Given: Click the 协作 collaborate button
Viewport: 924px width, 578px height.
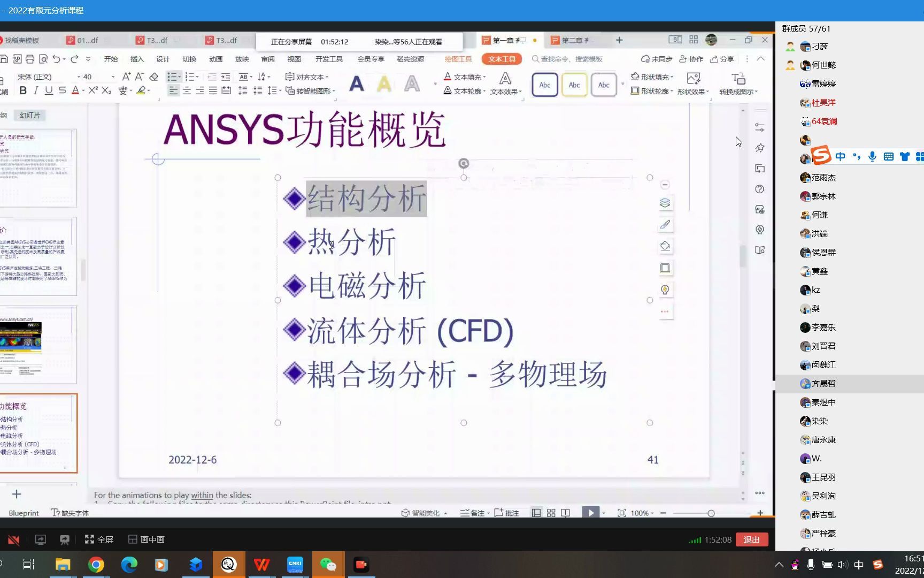Looking at the screenshot, I should coord(691,59).
